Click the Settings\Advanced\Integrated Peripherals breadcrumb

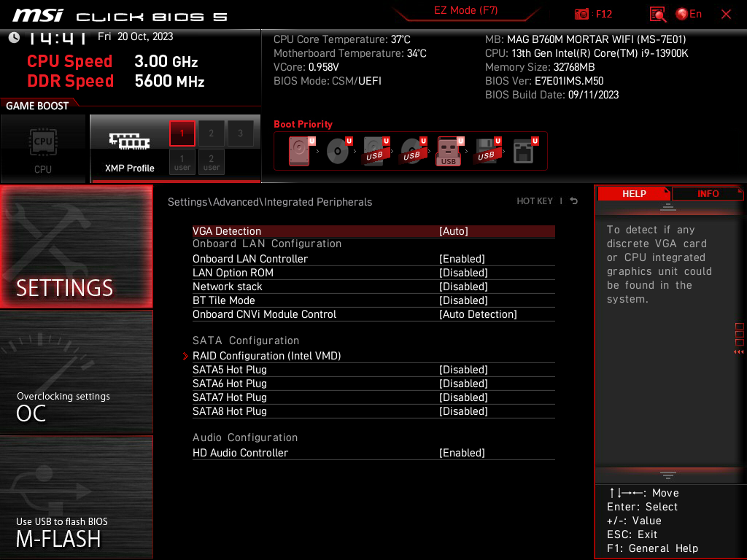pyautogui.click(x=270, y=201)
